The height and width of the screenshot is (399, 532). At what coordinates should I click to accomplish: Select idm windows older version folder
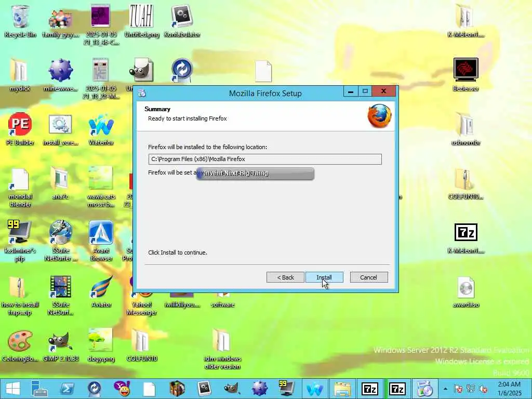click(x=222, y=350)
